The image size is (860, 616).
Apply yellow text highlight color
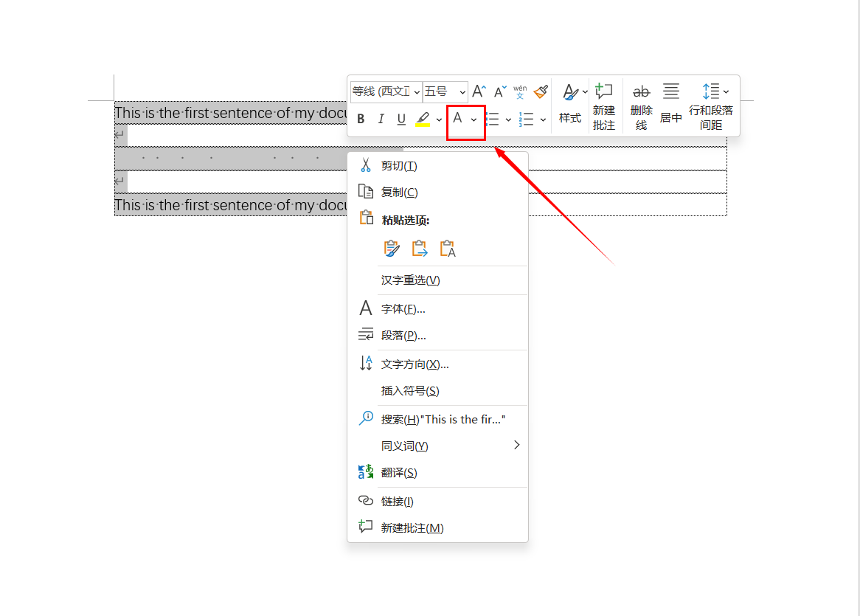(x=423, y=119)
